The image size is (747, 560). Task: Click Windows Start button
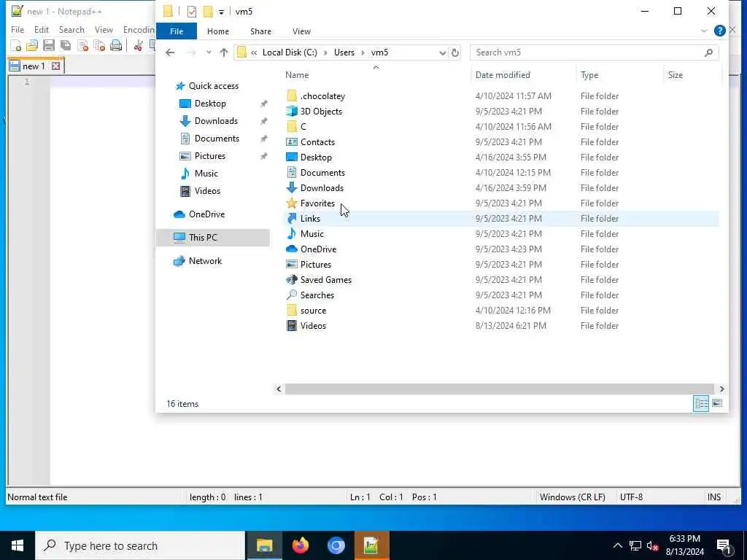[18, 545]
